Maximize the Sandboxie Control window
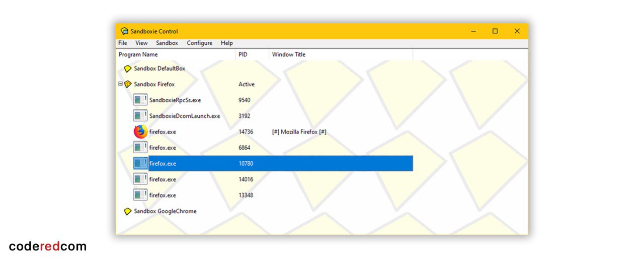644x258 pixels. (495, 31)
